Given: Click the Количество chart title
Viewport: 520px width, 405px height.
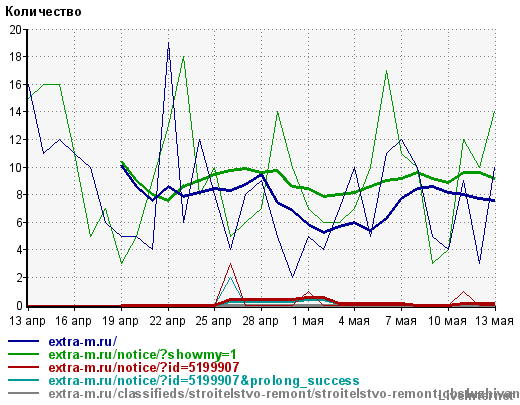Looking at the screenshot, I should 43,12.
